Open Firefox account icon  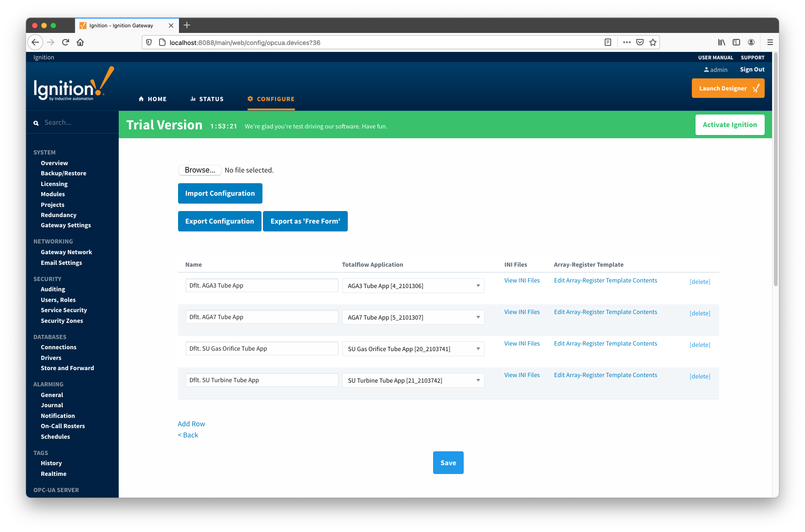click(x=751, y=42)
